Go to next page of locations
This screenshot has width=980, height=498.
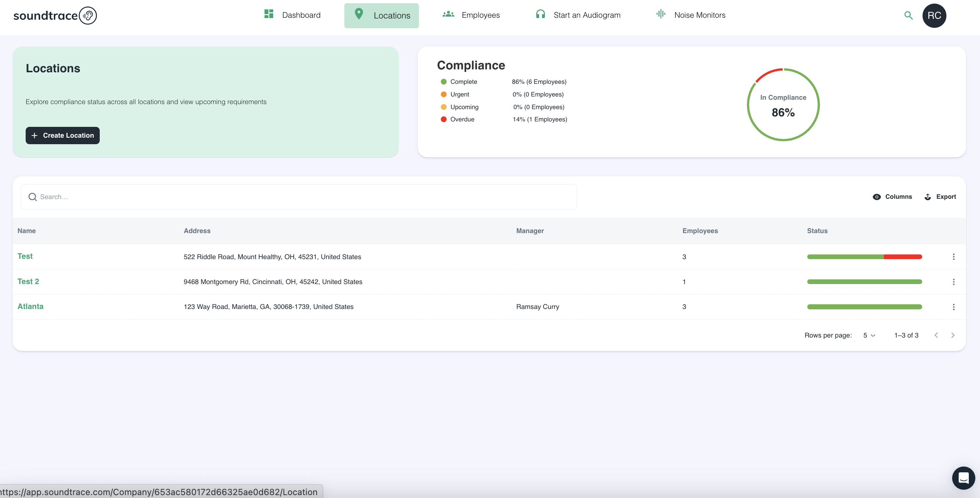pos(953,335)
